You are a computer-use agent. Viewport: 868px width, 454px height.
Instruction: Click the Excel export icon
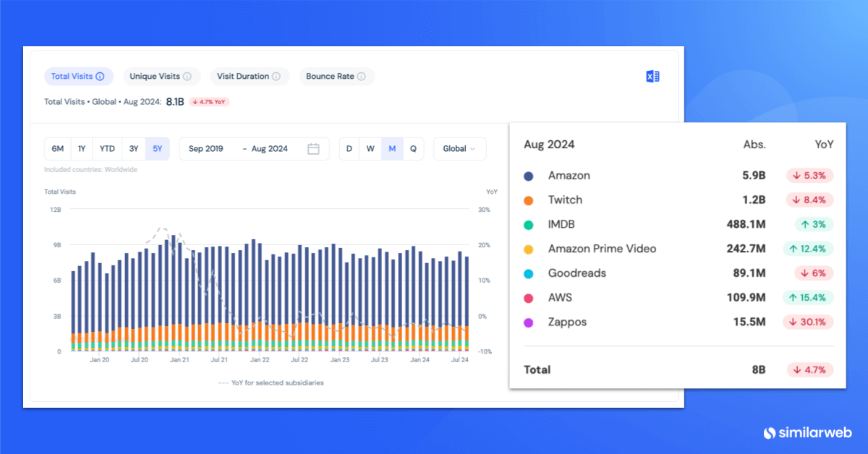tap(652, 76)
